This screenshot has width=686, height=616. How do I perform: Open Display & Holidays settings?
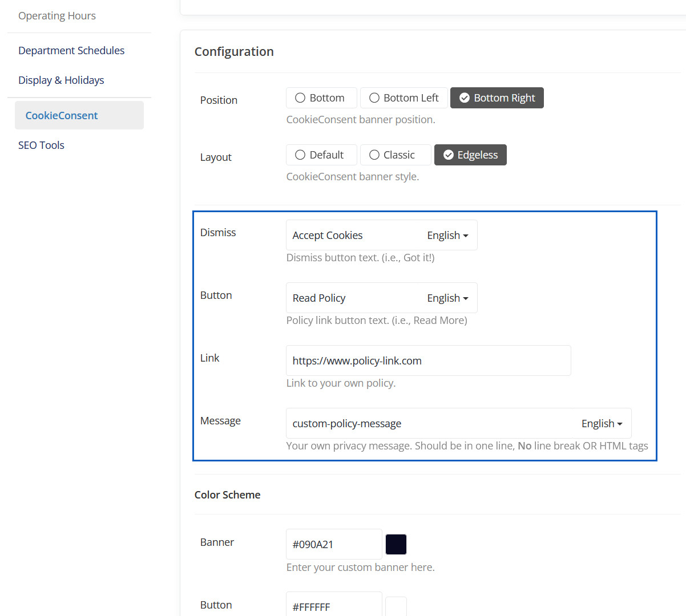click(x=61, y=80)
